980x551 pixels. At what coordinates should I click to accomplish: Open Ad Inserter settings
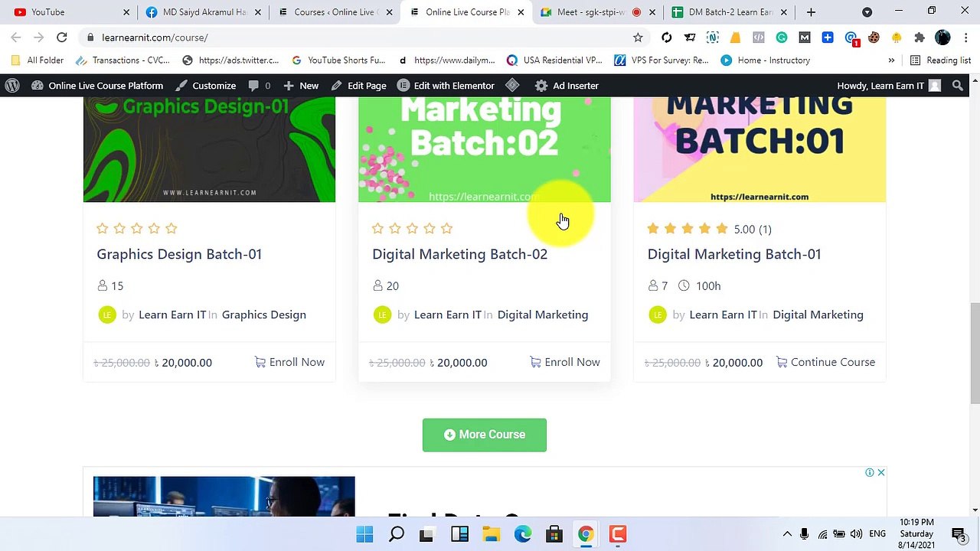(x=567, y=86)
